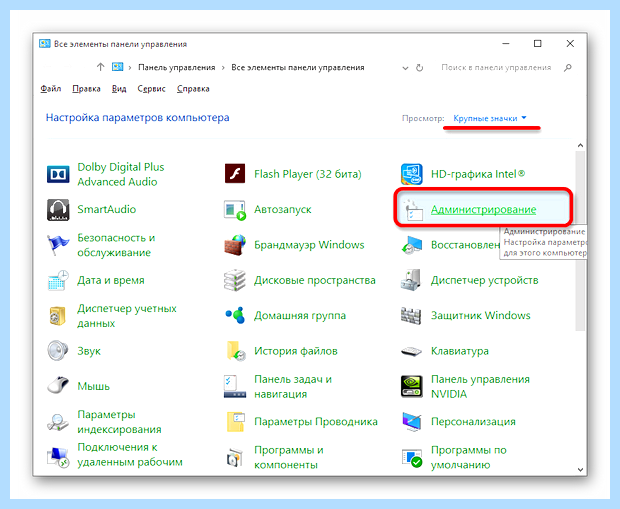620x509 pixels.
Task: Click the scrollbar down arrow
Action: point(580,470)
